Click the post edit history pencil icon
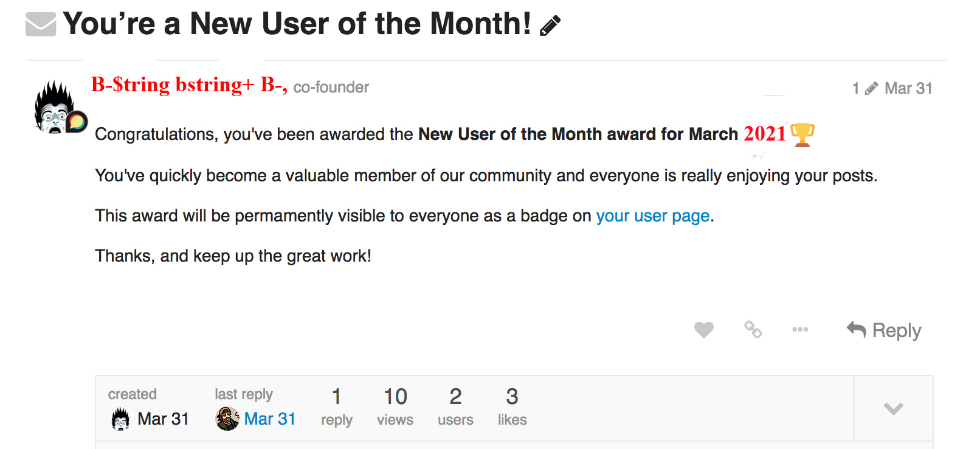The image size is (980, 449). 871,89
